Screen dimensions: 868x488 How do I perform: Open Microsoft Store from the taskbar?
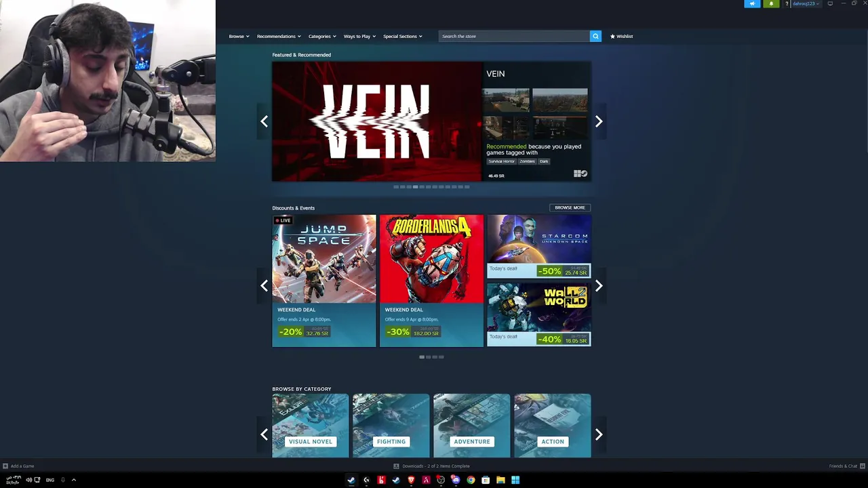pos(486,480)
